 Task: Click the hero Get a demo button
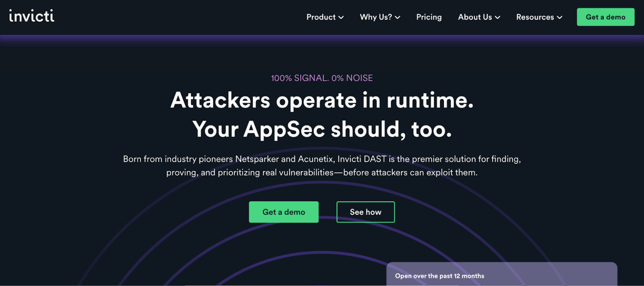(284, 212)
